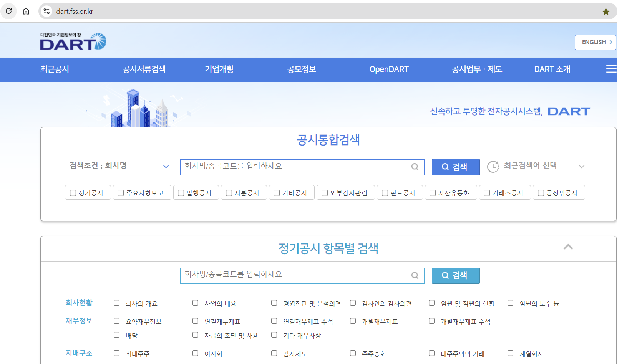This screenshot has height=364, width=617.
Task: Expand the 최근검색어 선택 dropdown
Action: (x=537, y=166)
